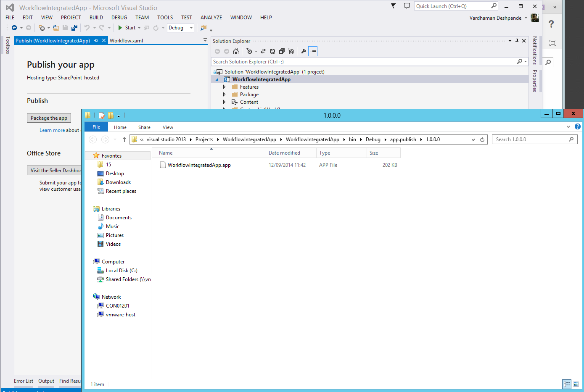Click the New Web Site globe icon
584x392 pixels.
[42, 28]
